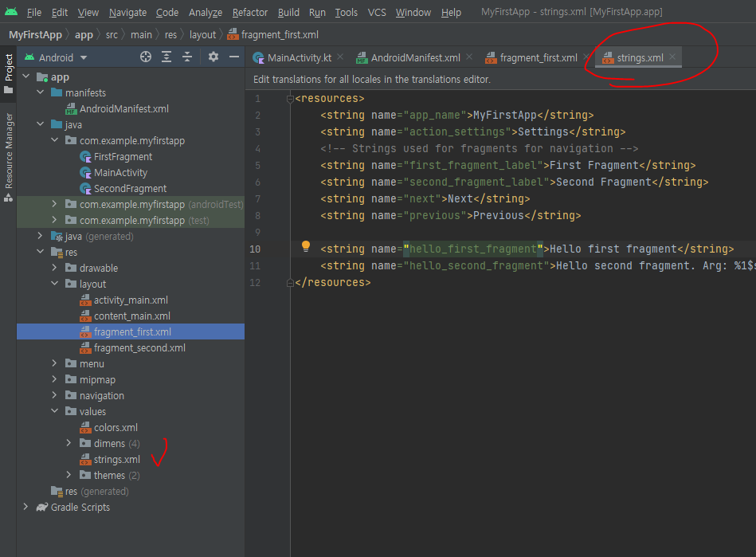This screenshot has height=557, width=756.
Task: Expand dimens (4) node
Action: coord(69,443)
